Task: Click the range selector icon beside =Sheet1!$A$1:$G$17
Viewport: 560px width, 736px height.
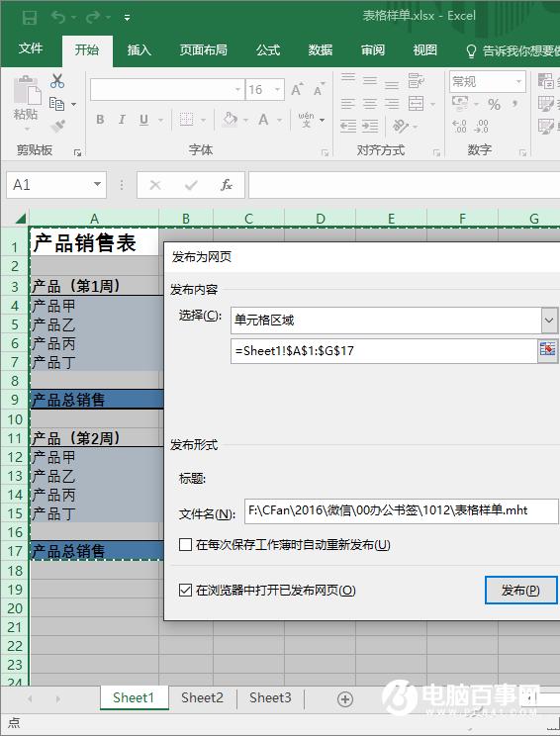Action: (x=548, y=349)
